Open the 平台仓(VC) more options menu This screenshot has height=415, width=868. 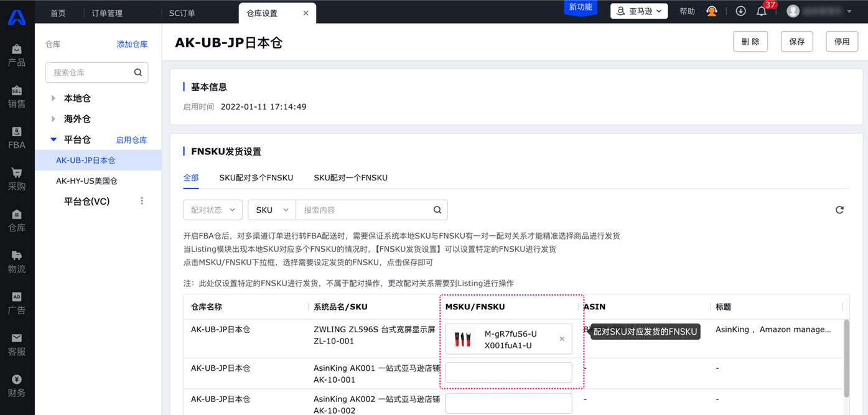click(142, 201)
